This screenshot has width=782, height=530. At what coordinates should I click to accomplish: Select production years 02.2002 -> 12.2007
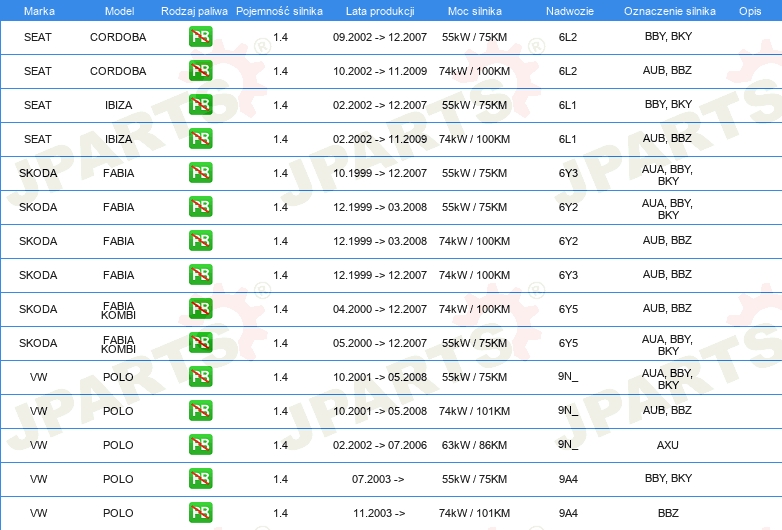pyautogui.click(x=380, y=105)
